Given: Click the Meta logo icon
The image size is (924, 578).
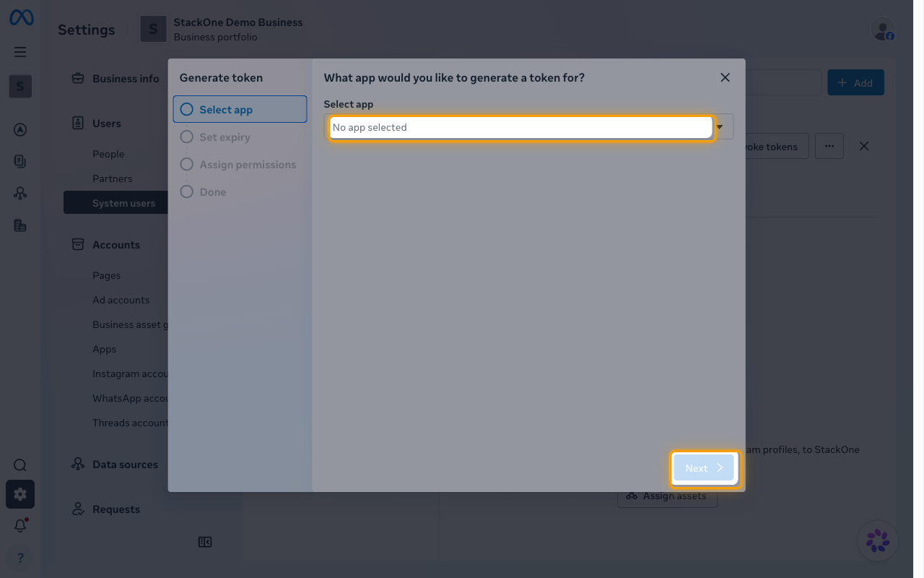Looking at the screenshot, I should 21,18.
